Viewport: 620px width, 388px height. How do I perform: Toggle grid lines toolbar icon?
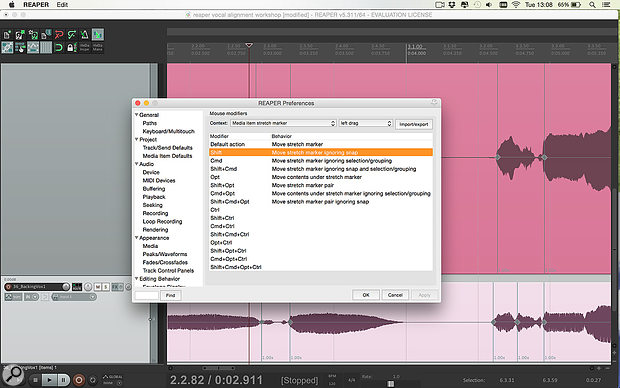point(46,48)
